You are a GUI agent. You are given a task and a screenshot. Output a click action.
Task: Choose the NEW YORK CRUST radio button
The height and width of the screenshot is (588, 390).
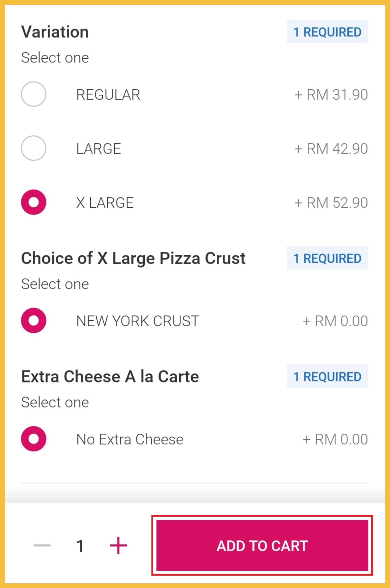pos(34,321)
